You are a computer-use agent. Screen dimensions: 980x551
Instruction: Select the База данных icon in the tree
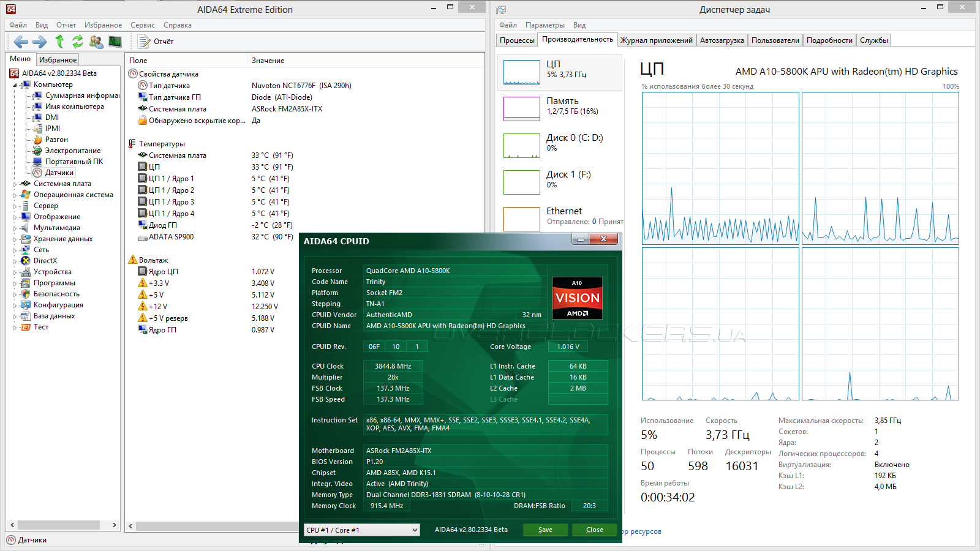click(x=26, y=316)
